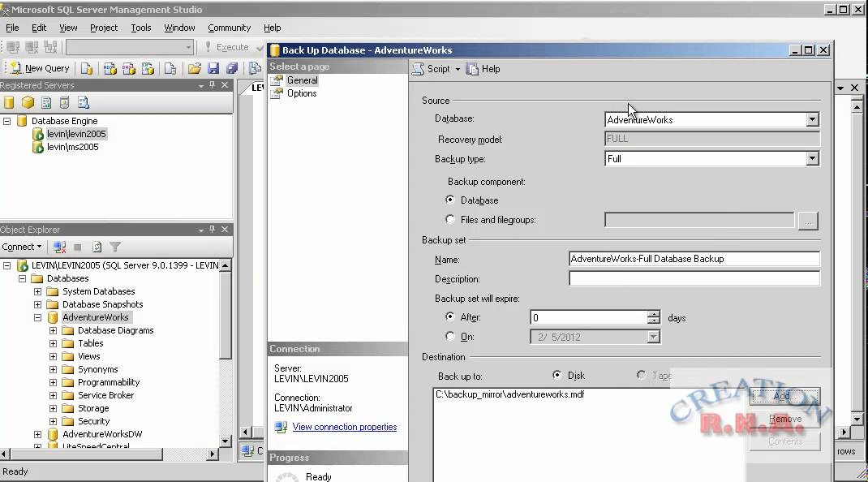Image resolution: width=868 pixels, height=482 pixels.
Task: Click the New Query toolbar button
Action: pyautogui.click(x=40, y=68)
